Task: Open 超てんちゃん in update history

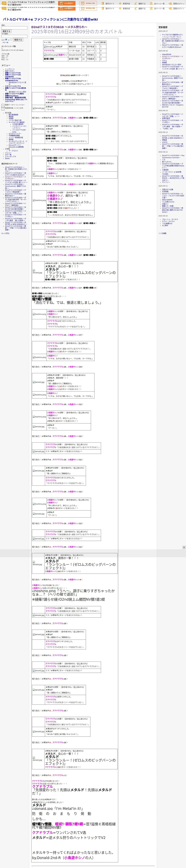Action: click(167, 162)
